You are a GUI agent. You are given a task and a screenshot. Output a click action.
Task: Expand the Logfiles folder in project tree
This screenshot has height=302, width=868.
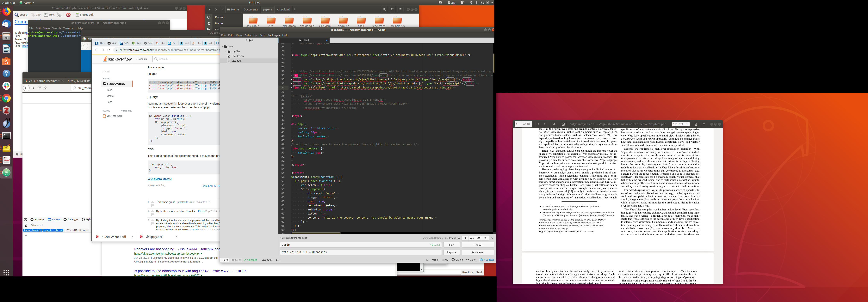[x=226, y=51]
